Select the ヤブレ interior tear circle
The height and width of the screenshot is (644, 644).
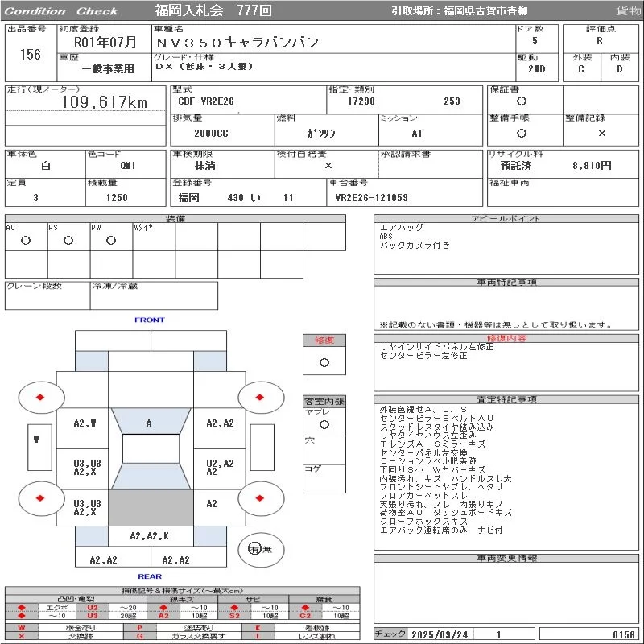pos(324,423)
